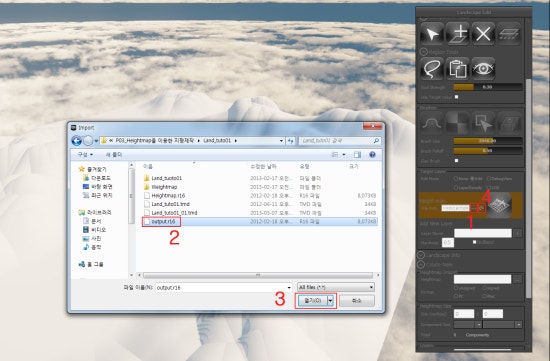Click the heightmap import browse button
The width and height of the screenshot is (550, 361).
[x=517, y=279]
